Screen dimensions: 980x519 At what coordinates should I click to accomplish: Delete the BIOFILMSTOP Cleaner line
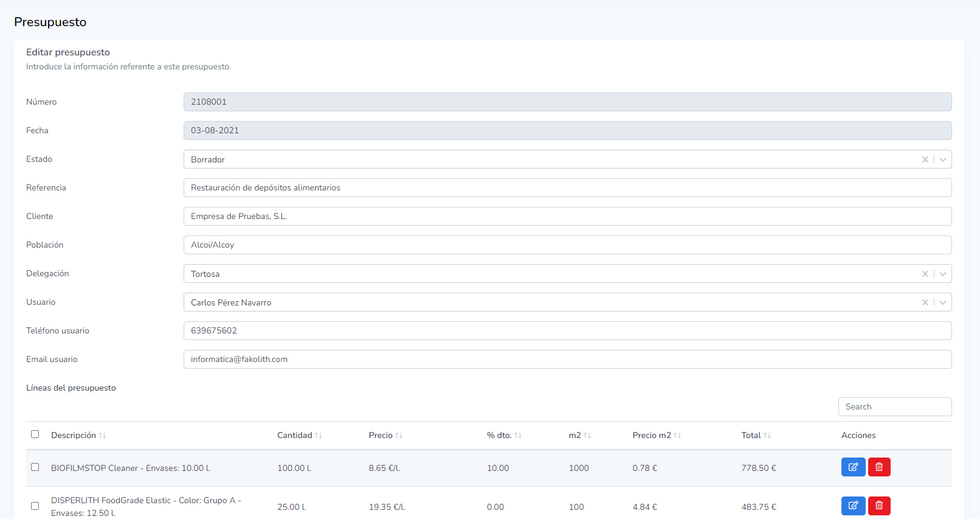879,467
